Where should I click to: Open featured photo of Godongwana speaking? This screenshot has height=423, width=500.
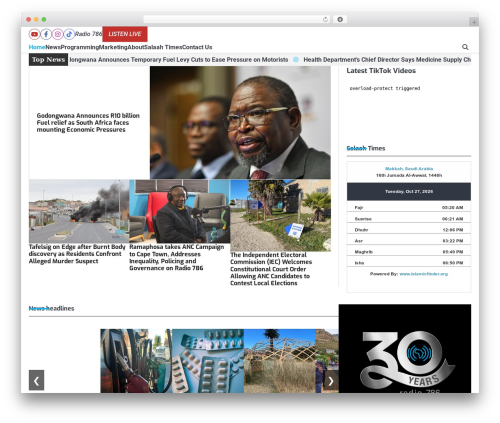pos(240,122)
